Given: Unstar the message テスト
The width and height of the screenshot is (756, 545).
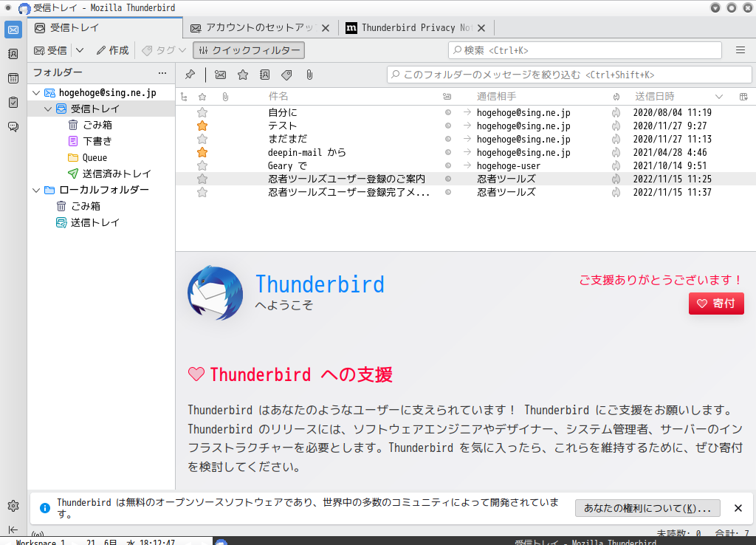Looking at the screenshot, I should (202, 126).
